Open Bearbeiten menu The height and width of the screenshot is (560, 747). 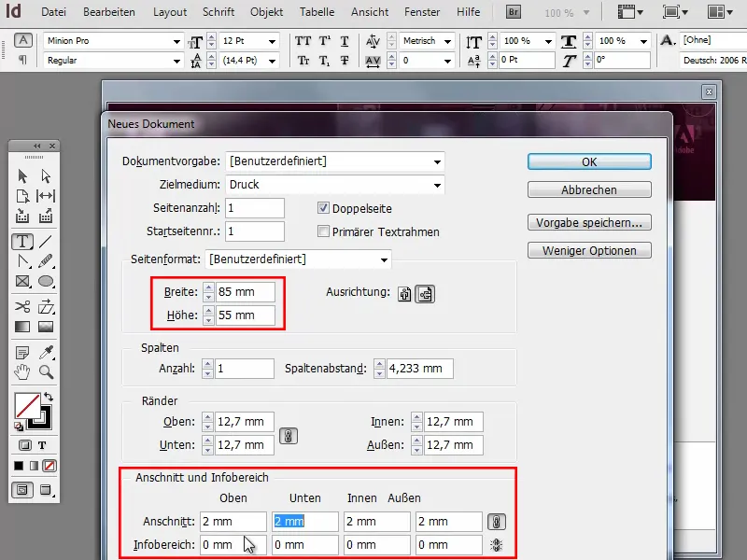click(x=109, y=12)
